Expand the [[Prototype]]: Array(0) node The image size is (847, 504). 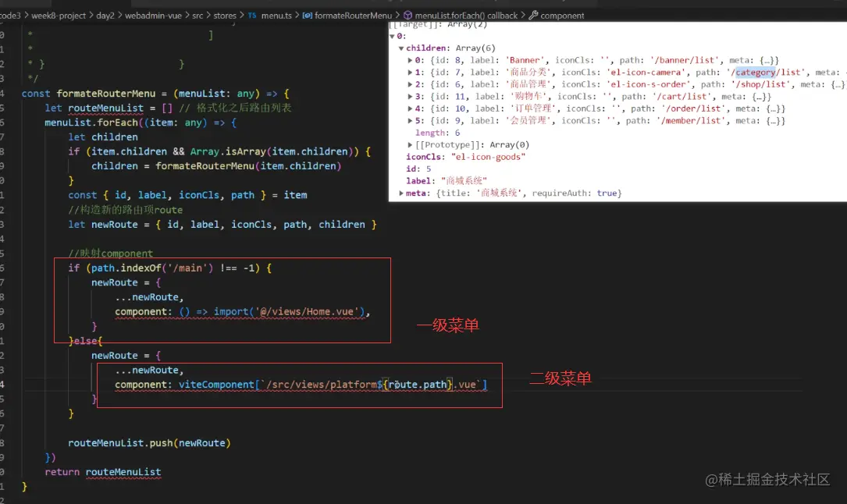[x=410, y=144]
